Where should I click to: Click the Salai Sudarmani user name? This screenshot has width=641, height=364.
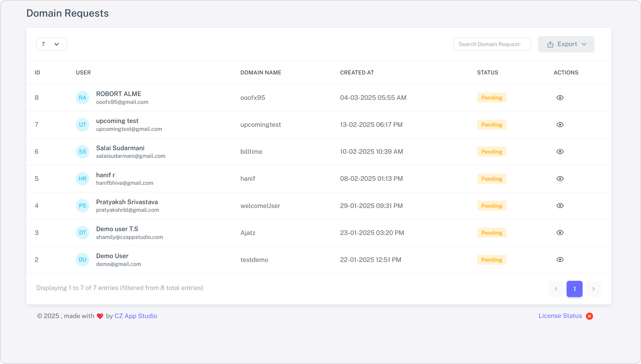[x=120, y=148]
